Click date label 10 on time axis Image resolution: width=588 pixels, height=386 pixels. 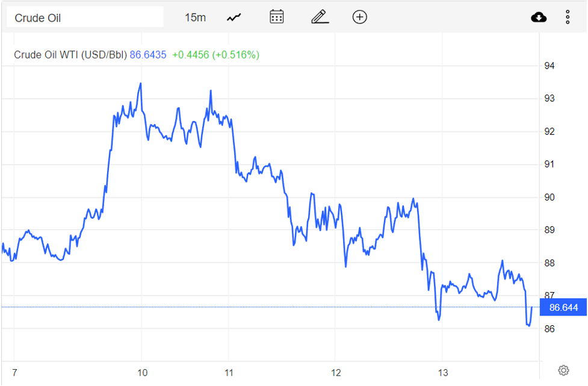point(142,372)
